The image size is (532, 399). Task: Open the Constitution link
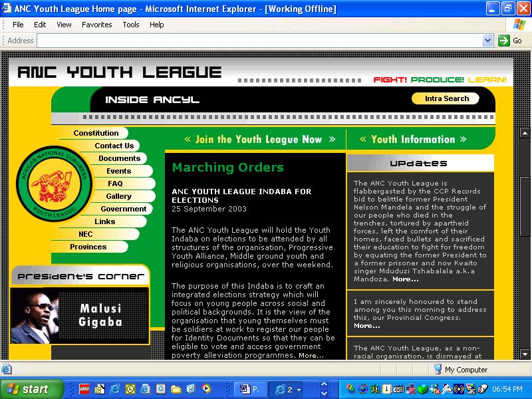coord(96,133)
